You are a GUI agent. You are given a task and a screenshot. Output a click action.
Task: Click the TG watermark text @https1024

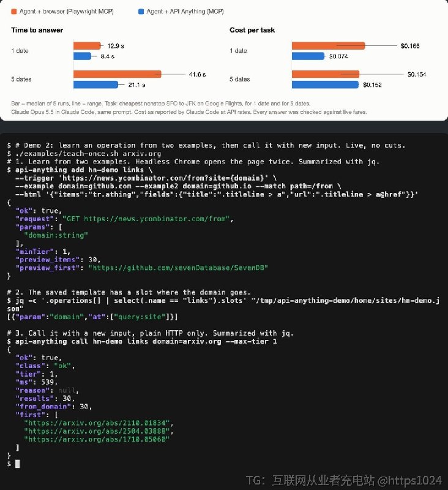click(409, 480)
